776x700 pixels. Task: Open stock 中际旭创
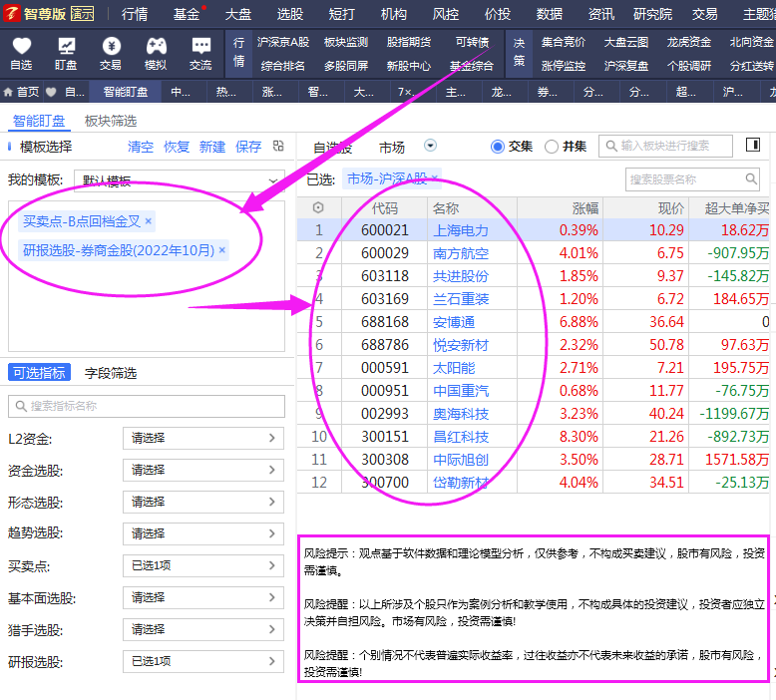tap(461, 460)
